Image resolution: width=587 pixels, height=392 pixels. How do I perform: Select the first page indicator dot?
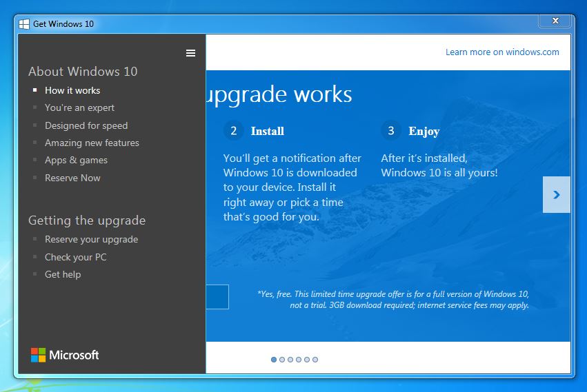click(274, 360)
